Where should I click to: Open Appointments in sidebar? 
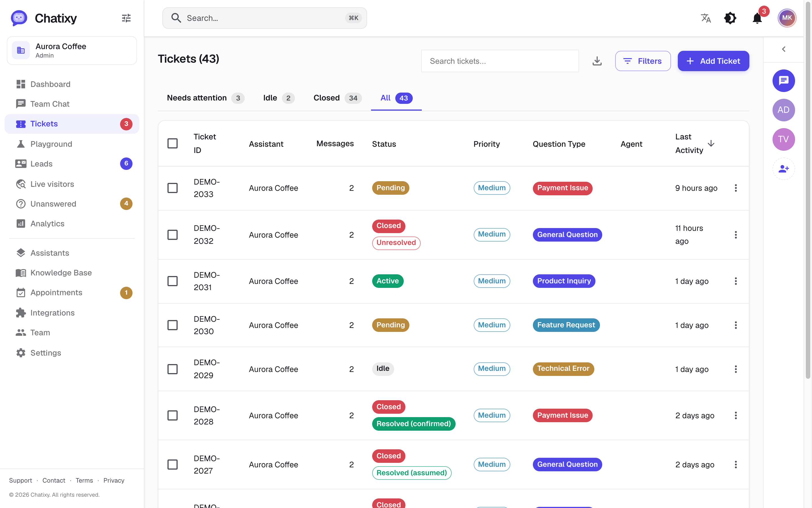[x=72, y=292]
